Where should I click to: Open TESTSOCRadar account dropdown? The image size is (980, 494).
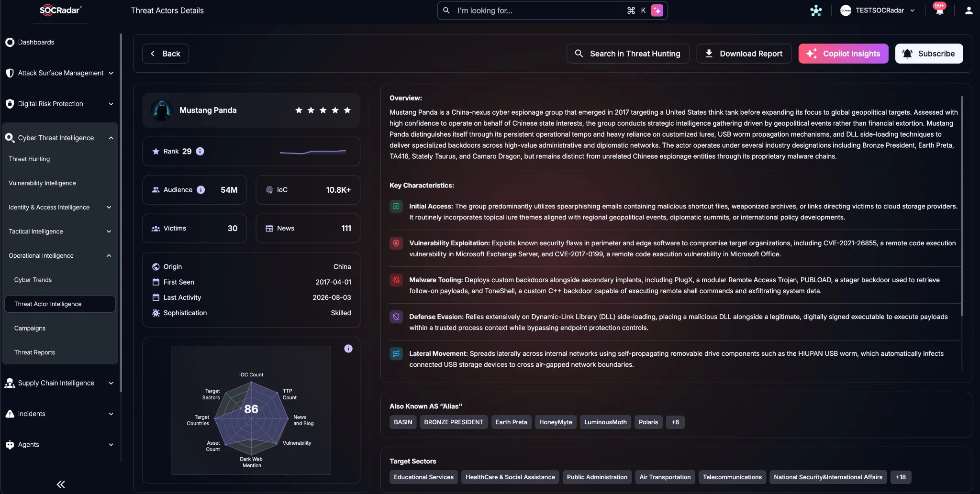click(878, 11)
